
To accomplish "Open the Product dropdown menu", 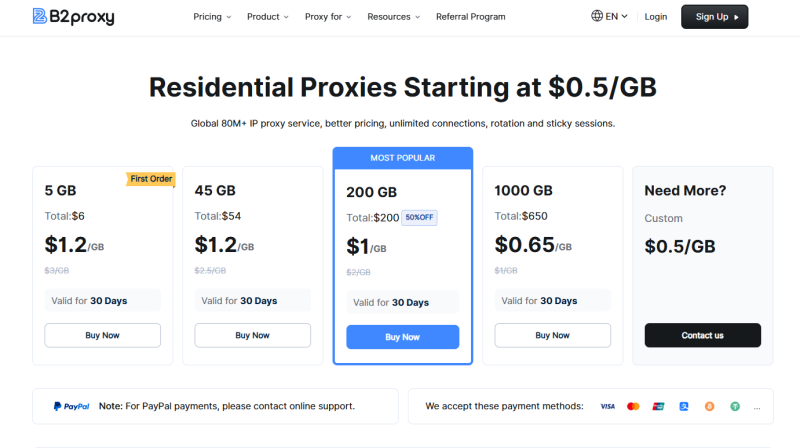I will (x=267, y=17).
